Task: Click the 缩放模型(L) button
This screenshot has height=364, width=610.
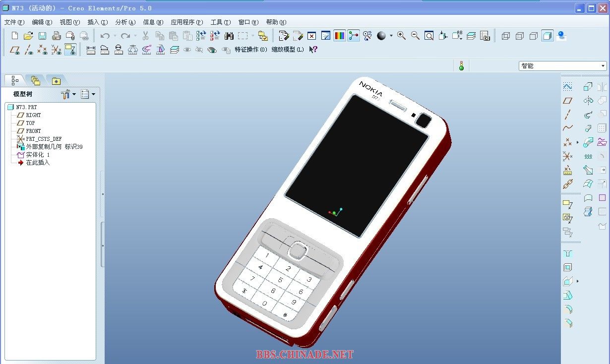Action: tap(288, 50)
